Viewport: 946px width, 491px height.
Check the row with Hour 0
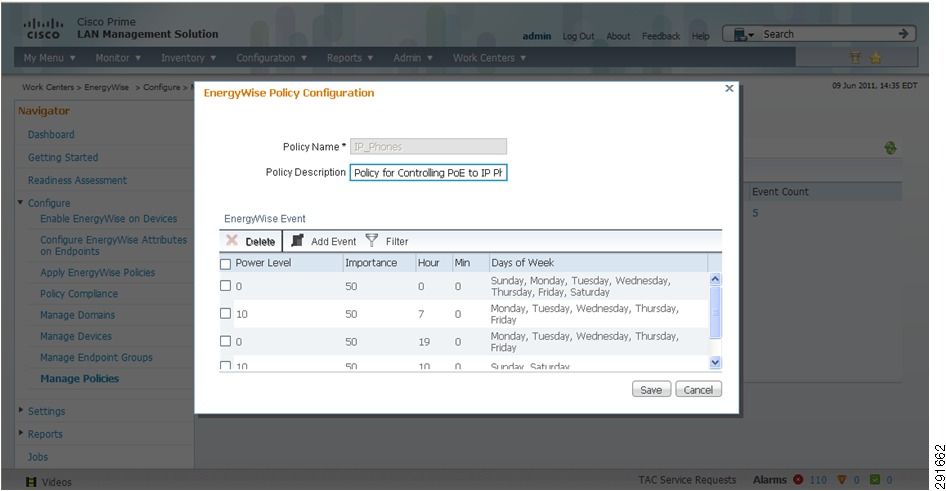tap(226, 285)
